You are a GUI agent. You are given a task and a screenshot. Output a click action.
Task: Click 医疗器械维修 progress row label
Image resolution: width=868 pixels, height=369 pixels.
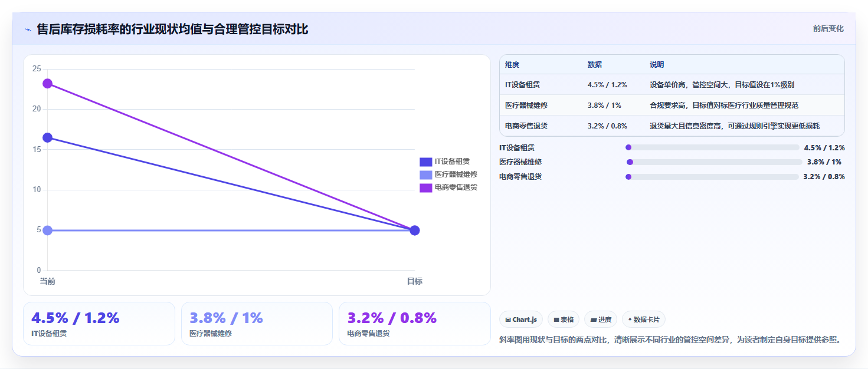click(520, 162)
